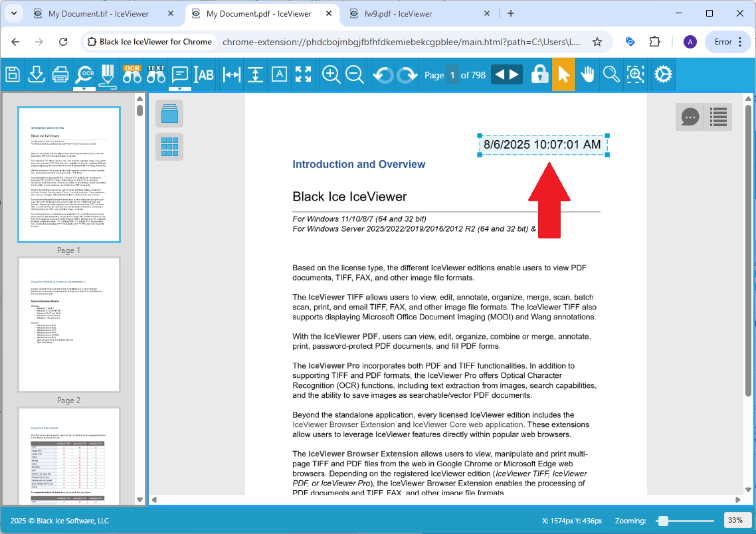Bookmark this page with star icon
The height and width of the screenshot is (534, 756).
(597, 42)
